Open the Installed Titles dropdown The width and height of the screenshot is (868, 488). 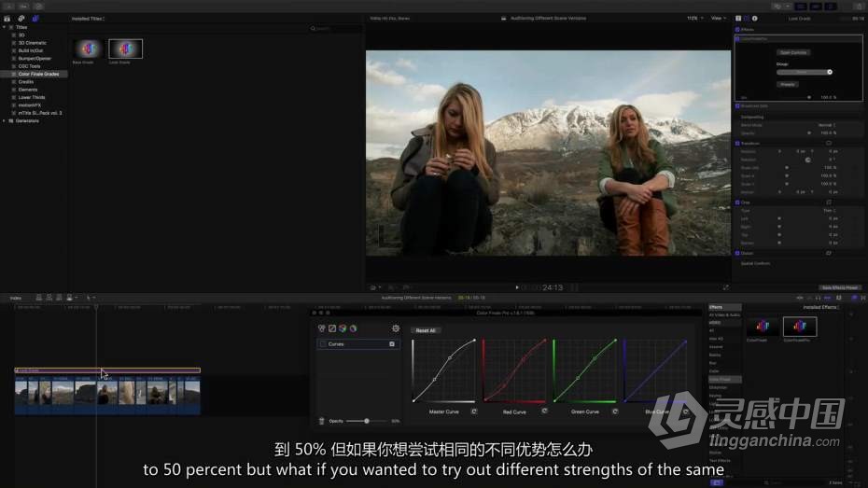[88, 19]
